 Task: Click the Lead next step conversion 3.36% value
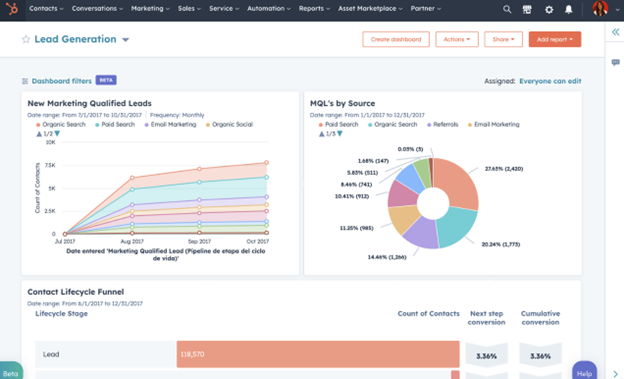(486, 356)
